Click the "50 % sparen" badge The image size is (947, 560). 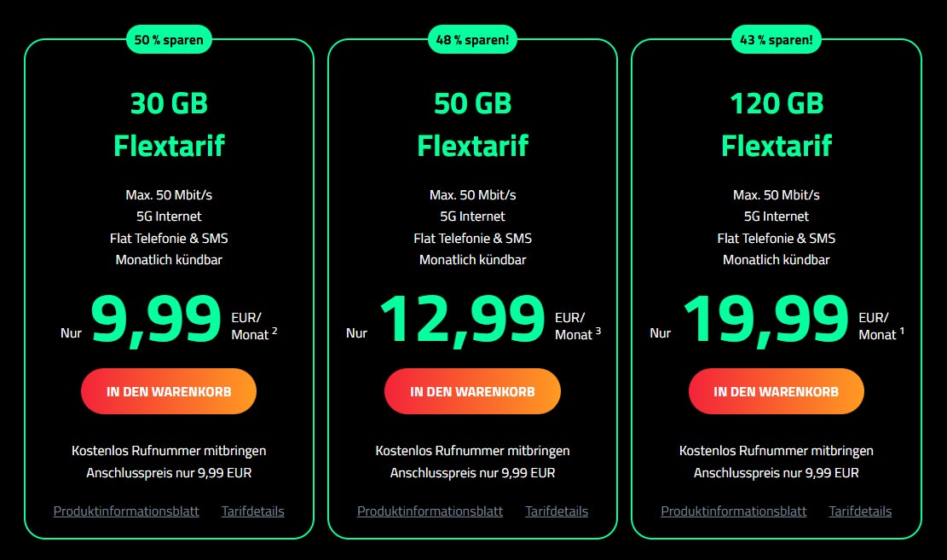tap(169, 39)
